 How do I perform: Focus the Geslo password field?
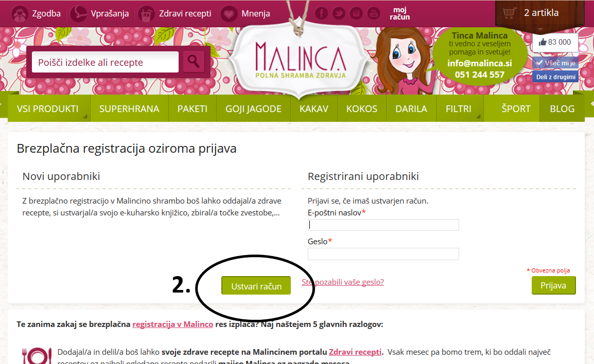point(383,254)
